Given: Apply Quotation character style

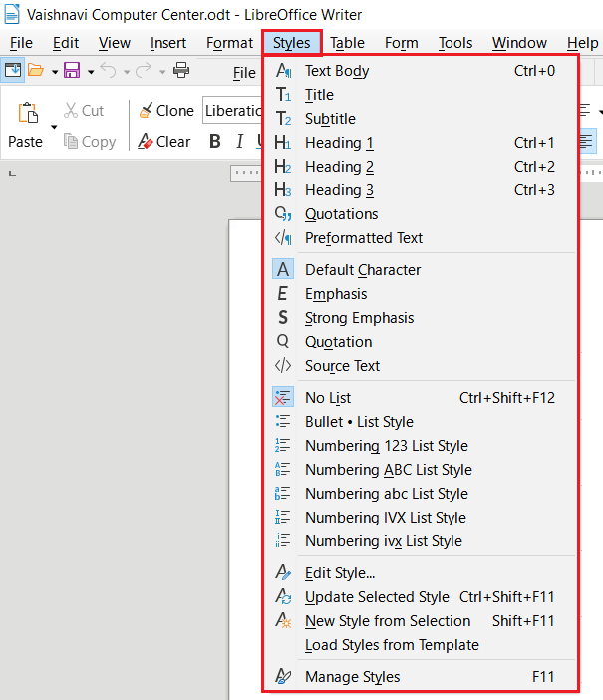Looking at the screenshot, I should point(421,342).
